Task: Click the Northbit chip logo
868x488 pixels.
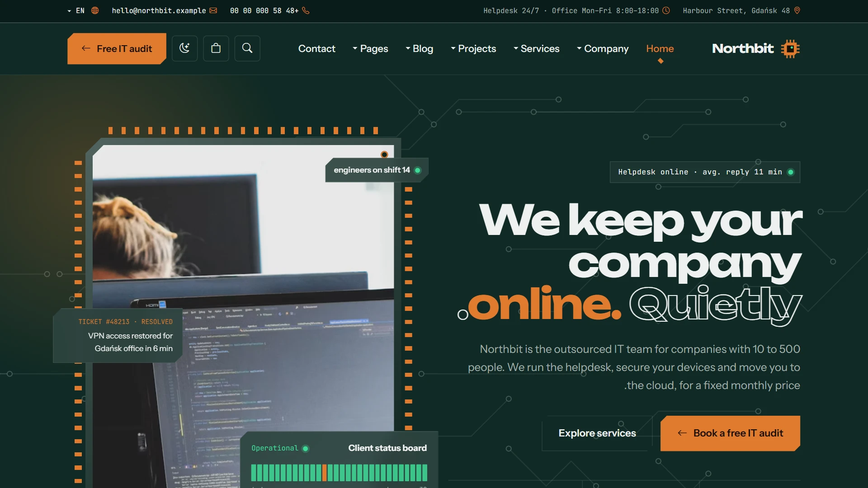Action: click(790, 49)
